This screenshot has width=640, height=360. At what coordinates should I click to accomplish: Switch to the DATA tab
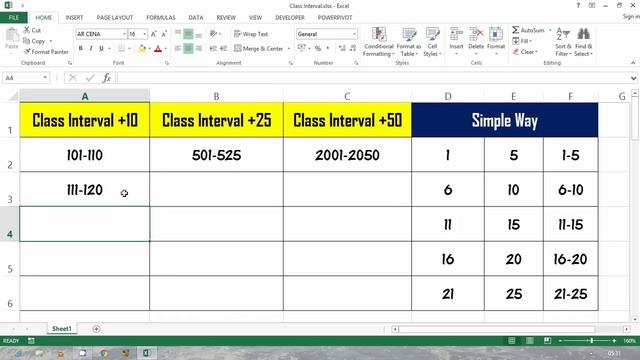coord(196,18)
